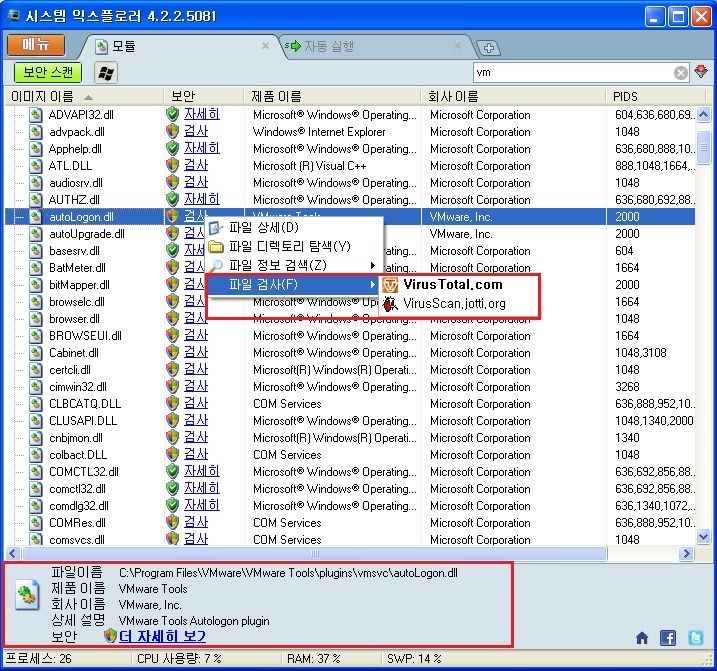Screen dimensions: 717x671
Task: Click 검사 link for advpack.dll
Action: (196, 131)
